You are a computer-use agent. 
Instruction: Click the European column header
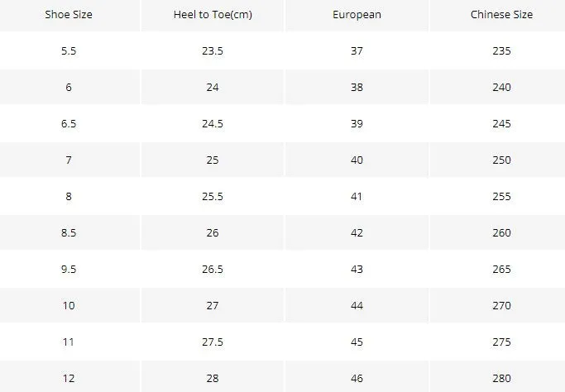(x=357, y=15)
